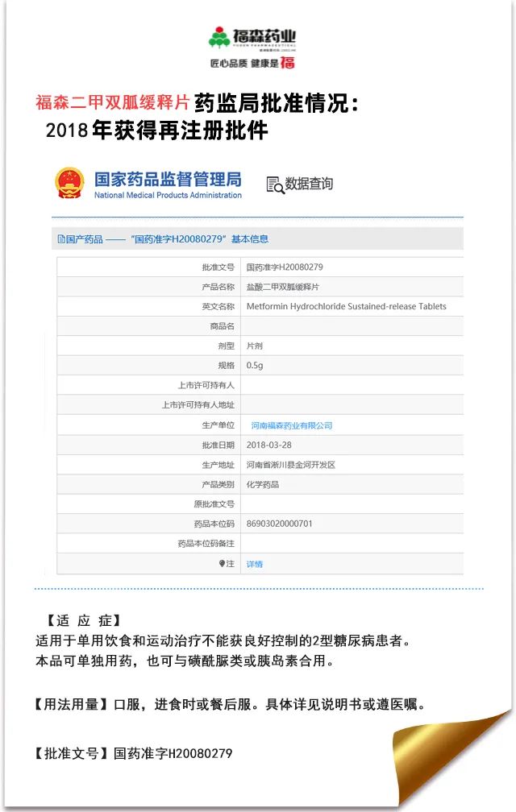Image resolution: width=516 pixels, height=812 pixels.
Task: Click the document icon before 国产药品
Action: [61, 239]
